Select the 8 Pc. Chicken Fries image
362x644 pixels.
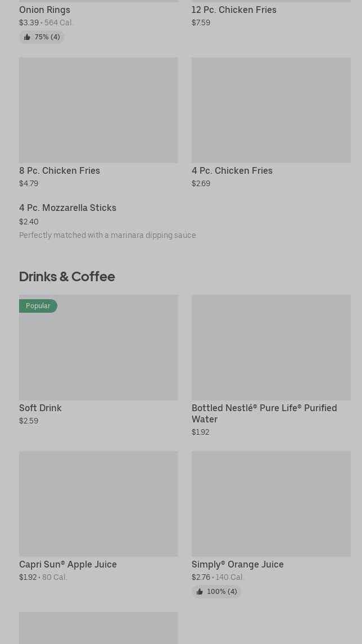98,110
